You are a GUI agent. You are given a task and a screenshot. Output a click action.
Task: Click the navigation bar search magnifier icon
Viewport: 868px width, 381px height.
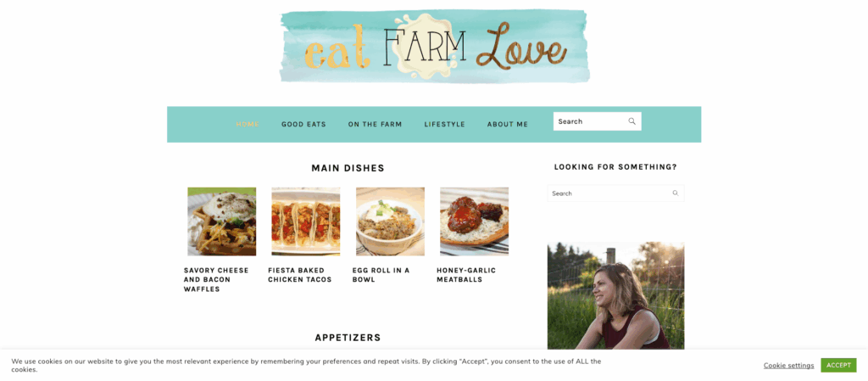point(632,121)
